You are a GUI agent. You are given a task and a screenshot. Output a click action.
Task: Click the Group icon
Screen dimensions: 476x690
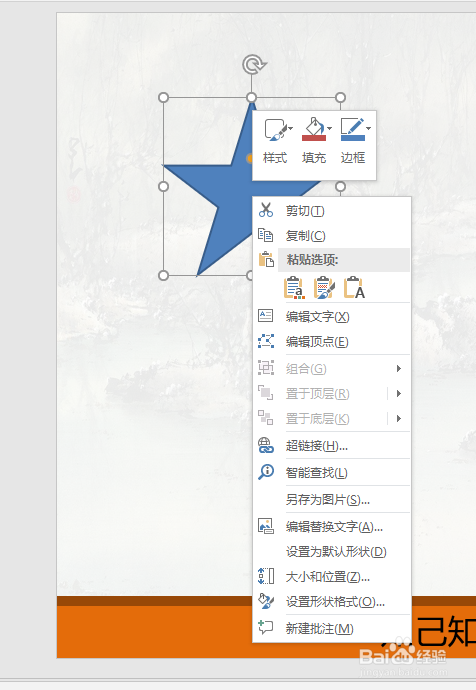(266, 367)
